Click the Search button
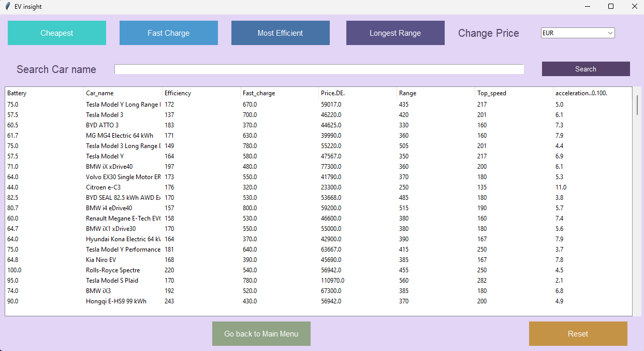Viewport: 644px width, 351px height. (586, 69)
